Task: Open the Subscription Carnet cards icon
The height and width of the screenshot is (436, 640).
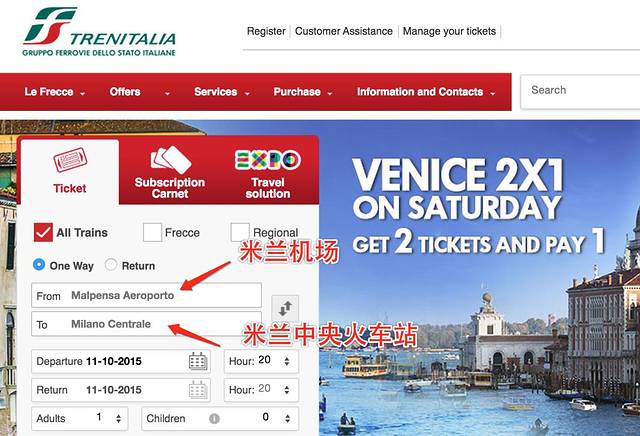Action: 171,159
